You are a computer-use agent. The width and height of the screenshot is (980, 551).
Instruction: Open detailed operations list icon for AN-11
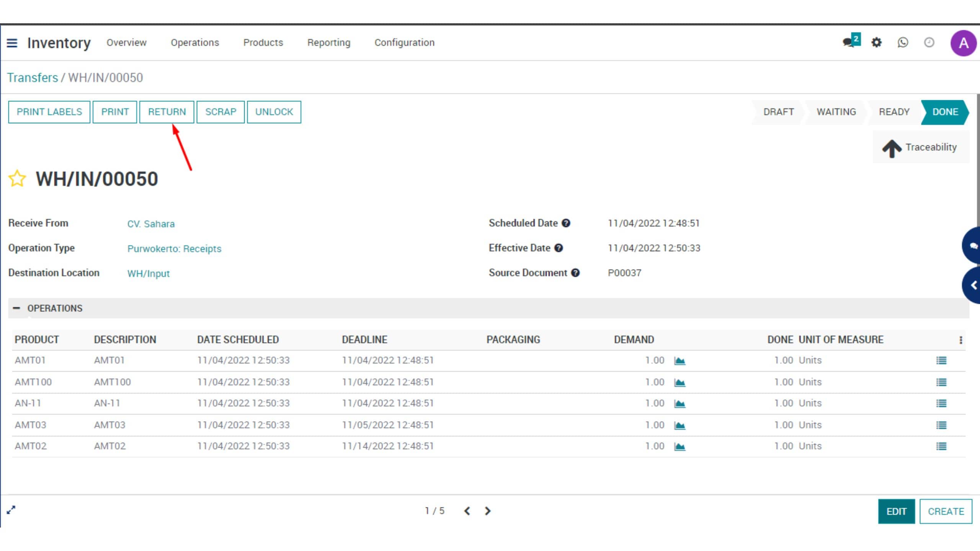pyautogui.click(x=941, y=403)
